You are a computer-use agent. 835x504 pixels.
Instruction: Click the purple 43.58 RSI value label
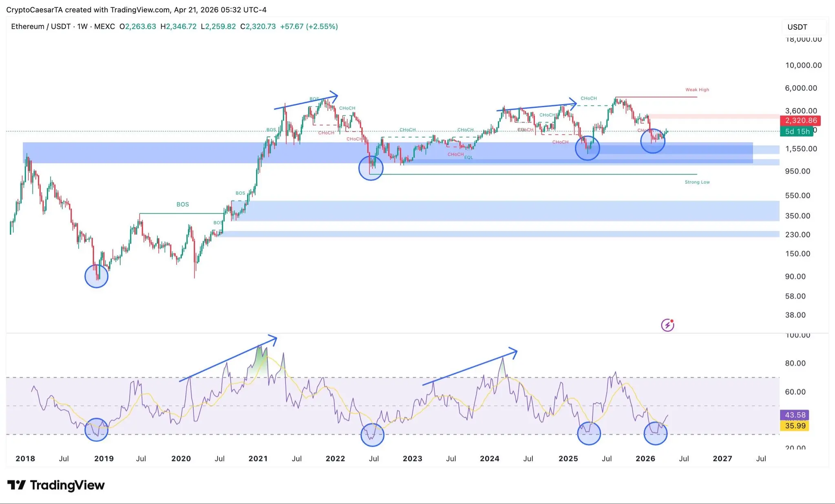point(795,415)
